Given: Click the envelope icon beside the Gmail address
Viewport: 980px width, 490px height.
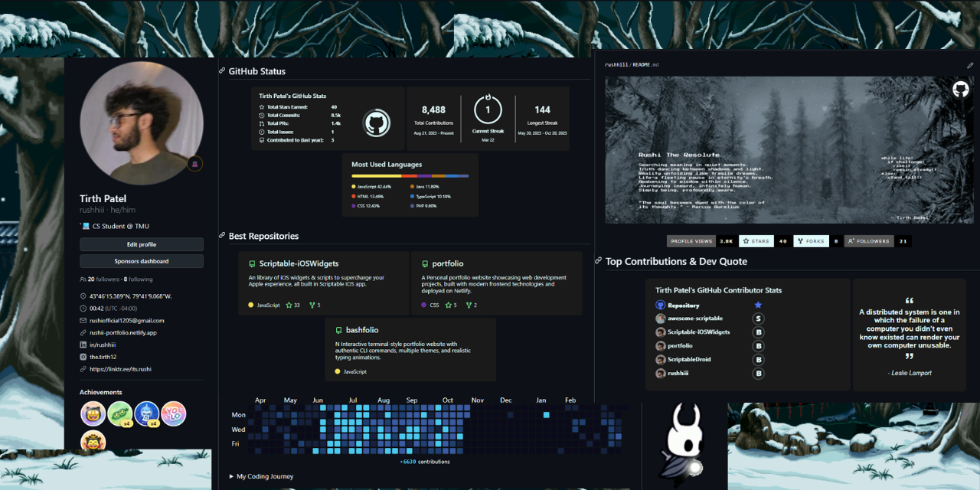Looking at the screenshot, I should point(83,320).
